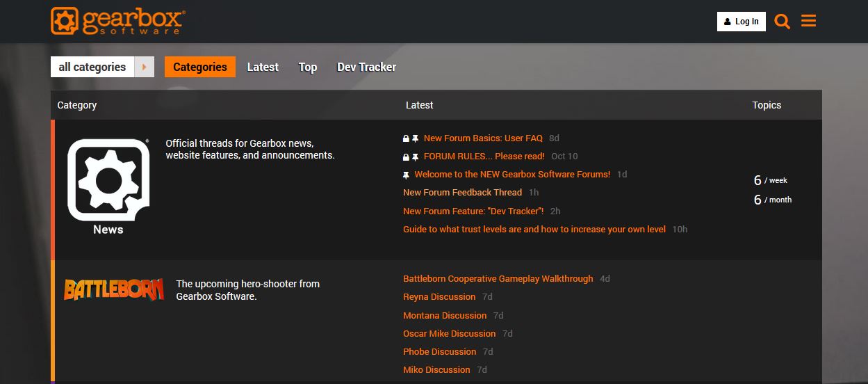This screenshot has width=868, height=384.
Task: Click the pin icon beside FORUM RULES
Action: (416, 157)
